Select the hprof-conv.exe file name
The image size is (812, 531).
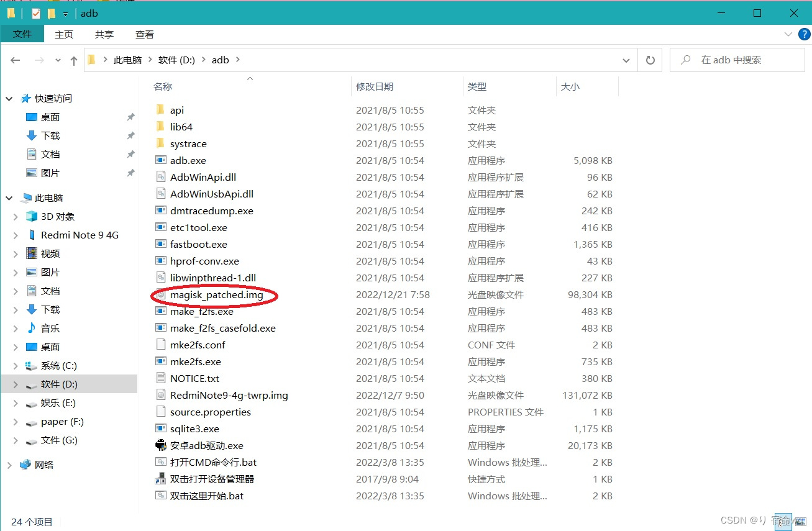pos(204,261)
